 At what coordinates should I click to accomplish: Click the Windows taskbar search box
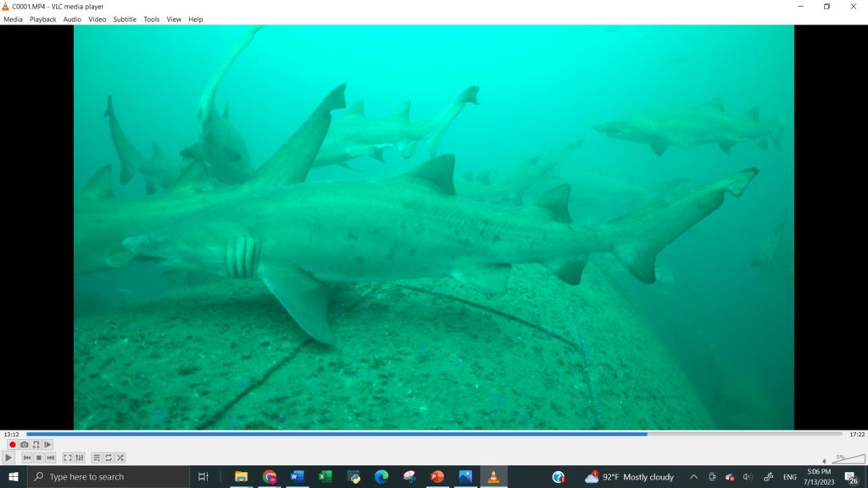pos(108,477)
